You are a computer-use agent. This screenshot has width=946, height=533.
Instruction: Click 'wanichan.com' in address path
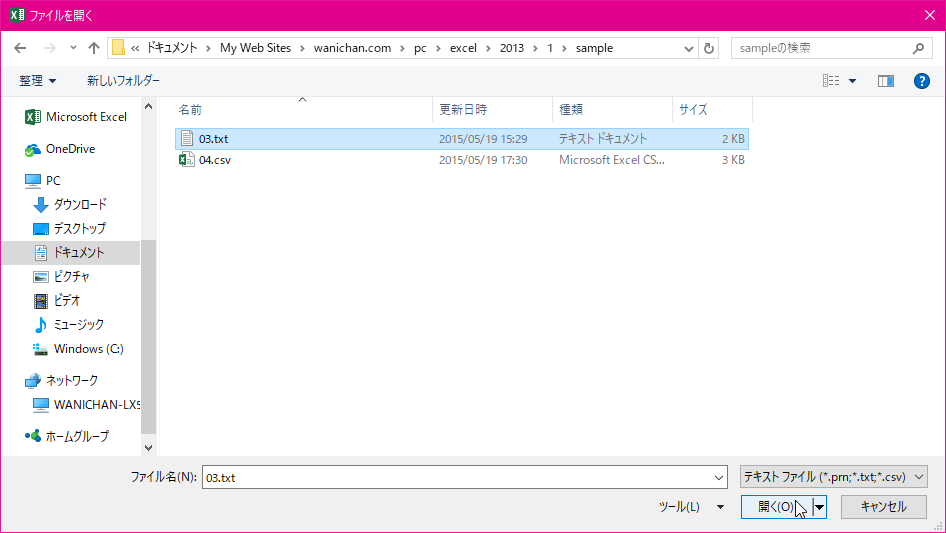[x=352, y=48]
